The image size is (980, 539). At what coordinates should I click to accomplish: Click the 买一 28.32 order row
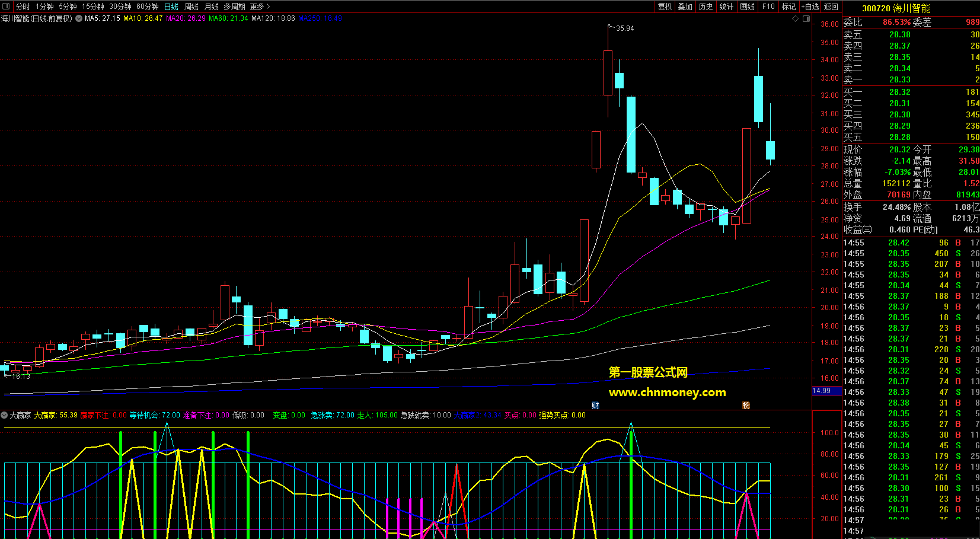click(911, 92)
